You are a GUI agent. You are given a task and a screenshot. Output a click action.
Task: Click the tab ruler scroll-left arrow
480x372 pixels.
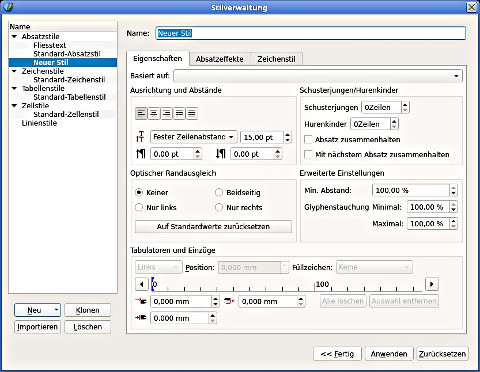(x=142, y=284)
